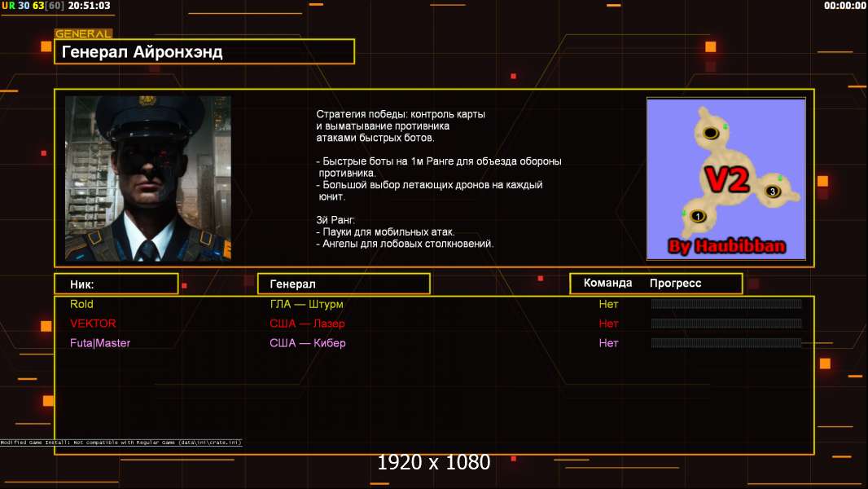The width and height of the screenshot is (868, 489).
Task: Click the 'Генерал Айронхэнд' title box
Action: 204,51
